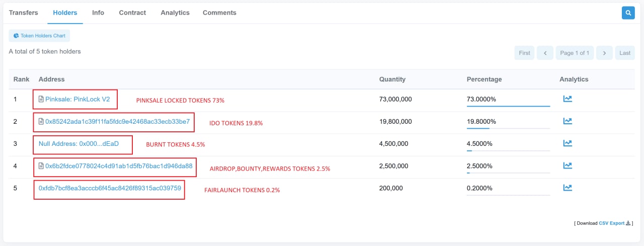This screenshot has width=644, height=246.
Task: Click the blue search icon button
Action: coord(628,13)
